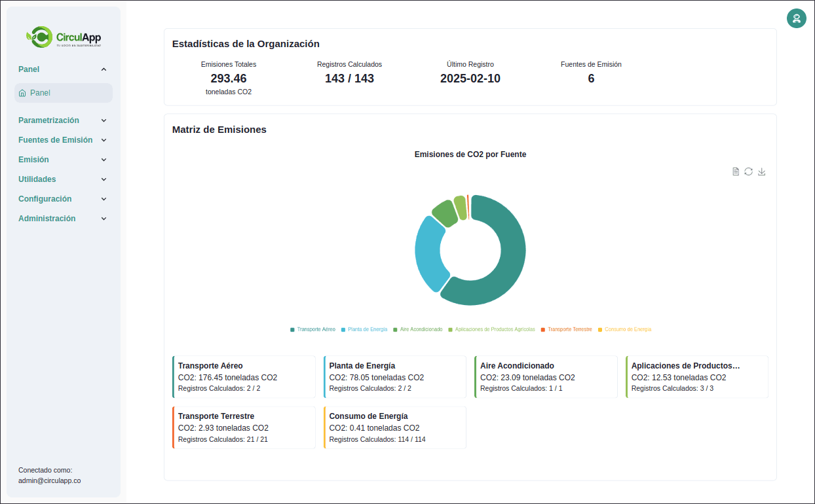This screenshot has width=815, height=504.
Task: Click the Aire Acondicionado summary card
Action: coord(546,377)
